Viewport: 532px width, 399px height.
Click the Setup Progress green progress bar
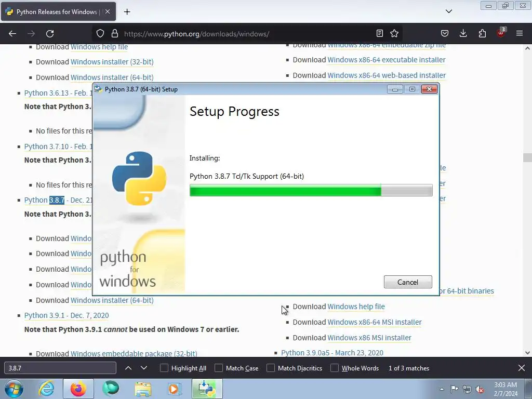coord(311,190)
